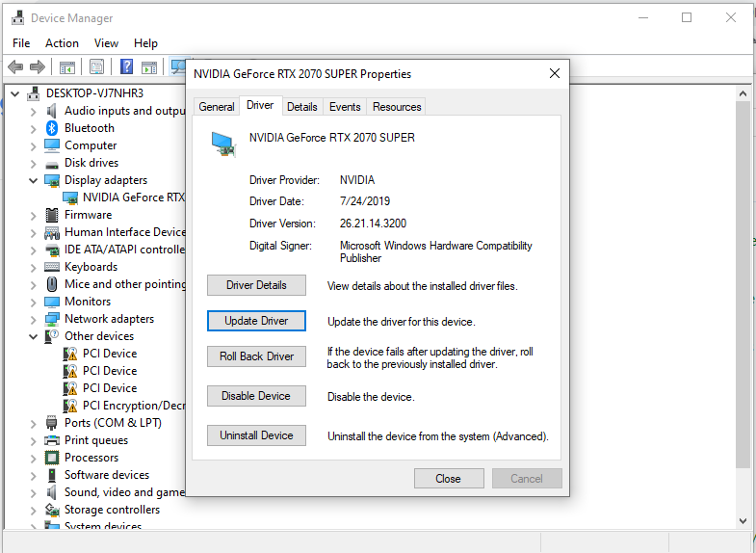Viewport: 756px width, 553px height.
Task: Click the warning icon beside PCI Encryption/Decryption
Action: point(70,406)
